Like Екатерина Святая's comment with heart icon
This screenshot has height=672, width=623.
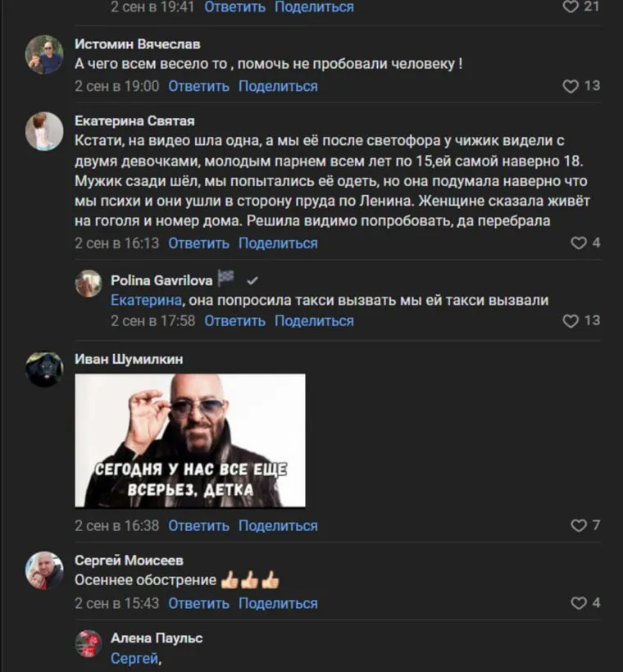coord(579,243)
